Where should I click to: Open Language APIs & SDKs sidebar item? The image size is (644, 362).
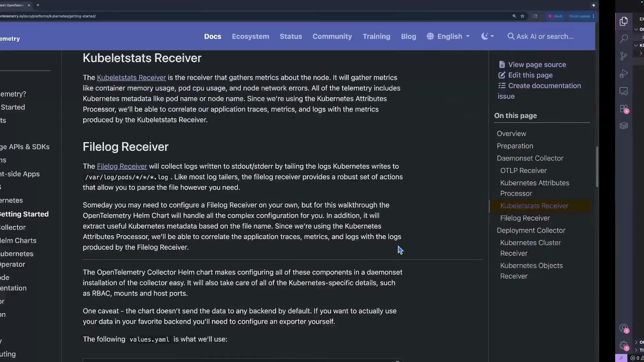point(25,147)
